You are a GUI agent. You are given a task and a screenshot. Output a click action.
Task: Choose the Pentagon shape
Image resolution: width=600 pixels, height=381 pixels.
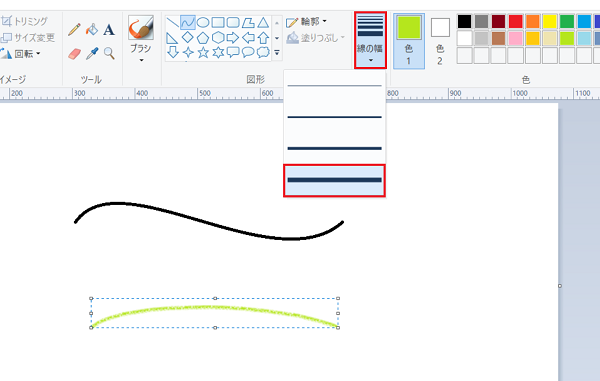tap(203, 37)
